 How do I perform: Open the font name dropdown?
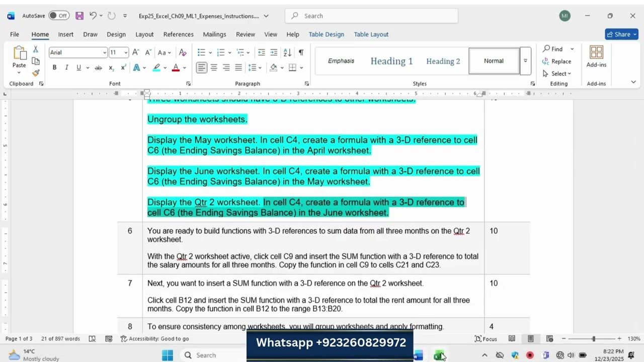point(105,52)
